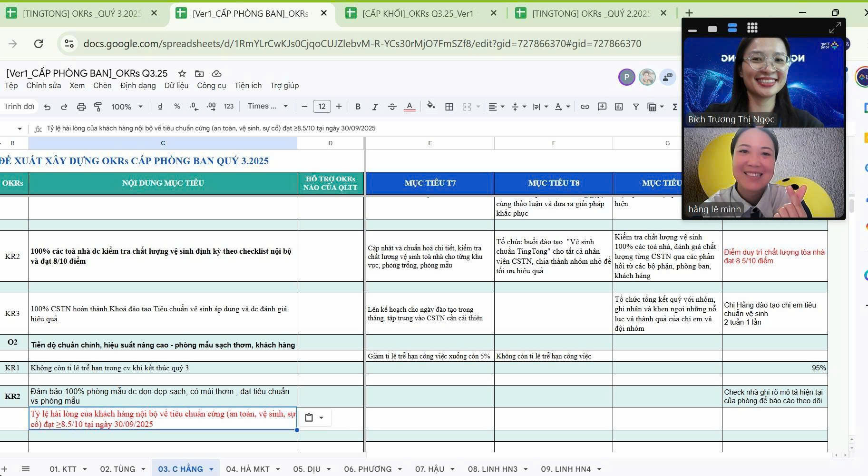The height and width of the screenshot is (476, 868).
Task: Click the add sheet plus button
Action: pyautogui.click(x=5, y=469)
